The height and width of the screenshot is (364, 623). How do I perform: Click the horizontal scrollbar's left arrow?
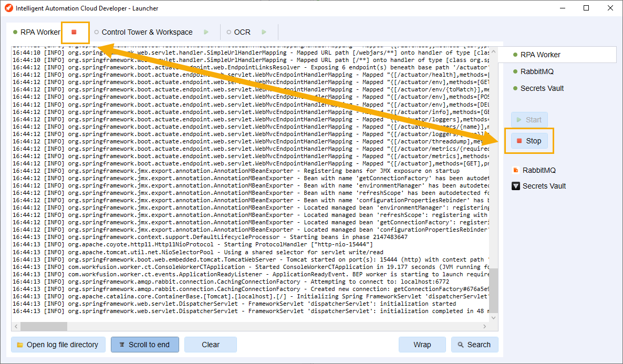(16, 326)
